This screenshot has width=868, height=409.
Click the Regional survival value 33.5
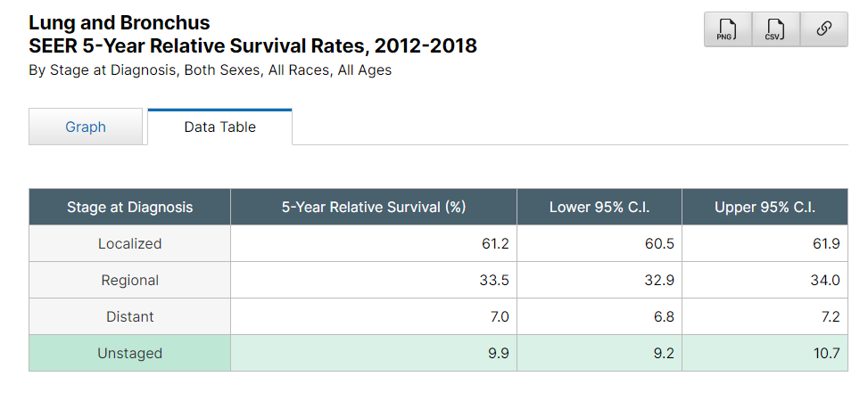pos(494,280)
